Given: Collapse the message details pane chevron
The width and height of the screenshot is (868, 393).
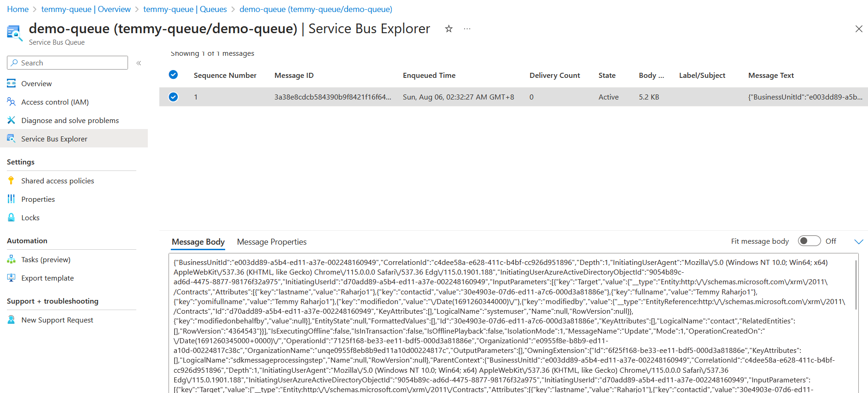Looking at the screenshot, I should click(x=859, y=241).
